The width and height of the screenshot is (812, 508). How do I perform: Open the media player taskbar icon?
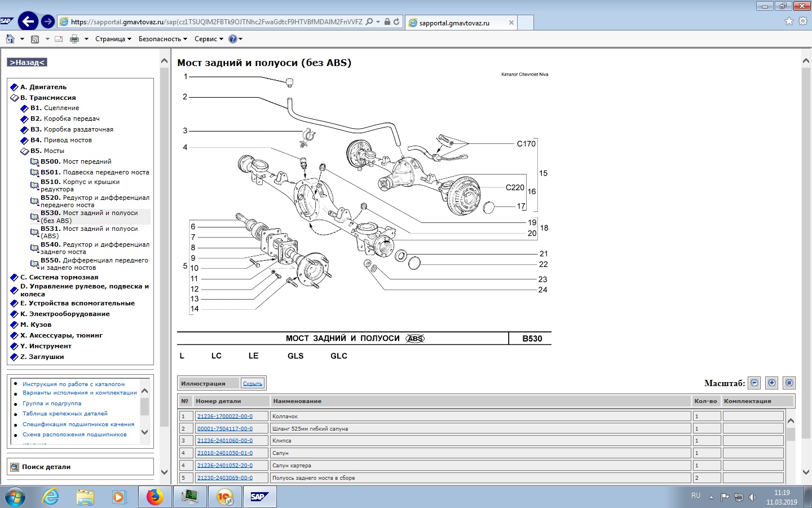click(119, 497)
